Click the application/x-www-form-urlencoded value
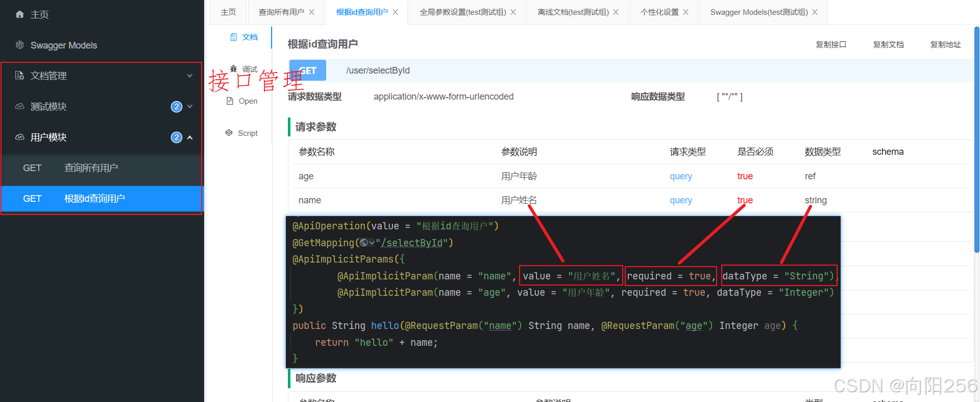 point(444,97)
